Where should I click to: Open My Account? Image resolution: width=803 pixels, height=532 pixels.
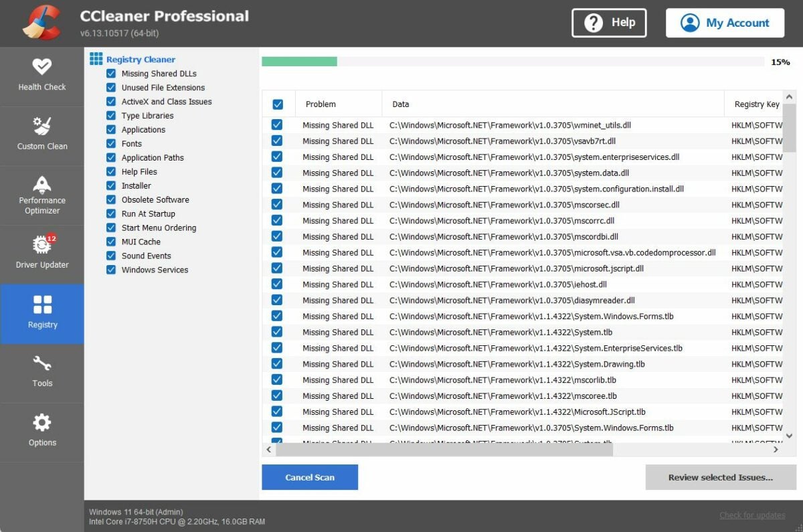[x=724, y=22]
